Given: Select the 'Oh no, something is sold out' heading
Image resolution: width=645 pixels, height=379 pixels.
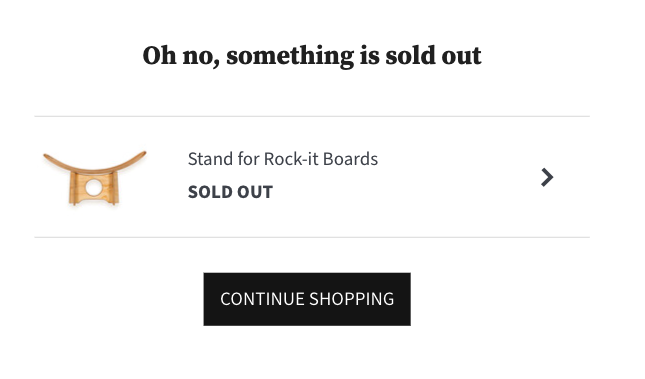Looking at the screenshot, I should point(312,56).
